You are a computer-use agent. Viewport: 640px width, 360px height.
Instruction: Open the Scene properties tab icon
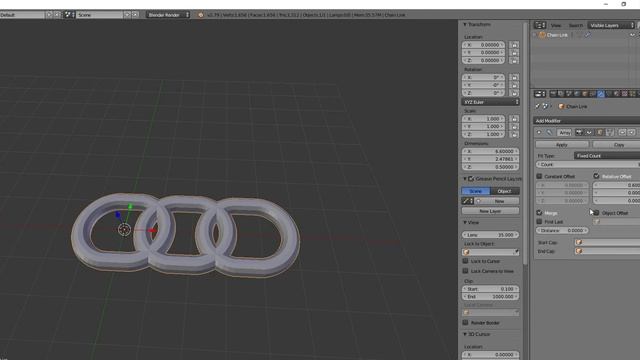[x=569, y=94]
